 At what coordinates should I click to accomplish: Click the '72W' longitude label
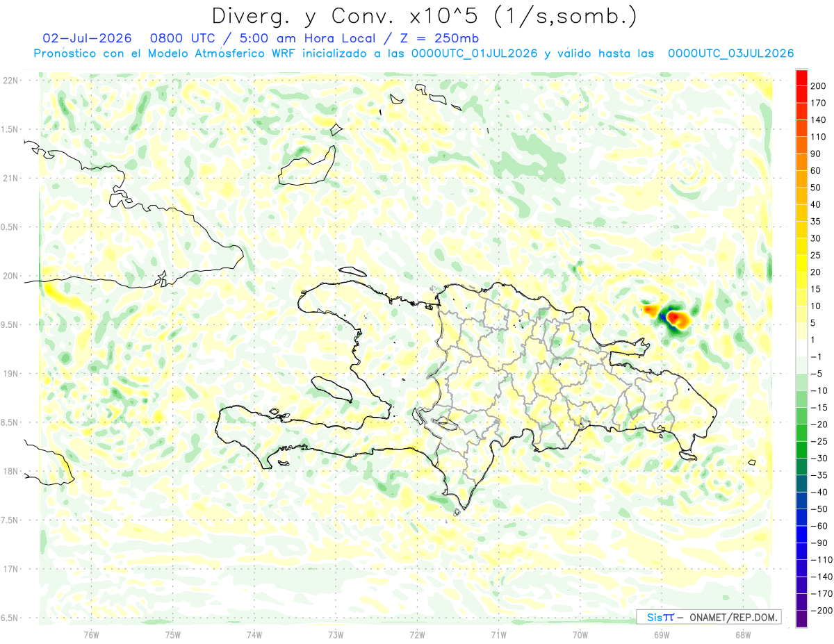coord(417,634)
